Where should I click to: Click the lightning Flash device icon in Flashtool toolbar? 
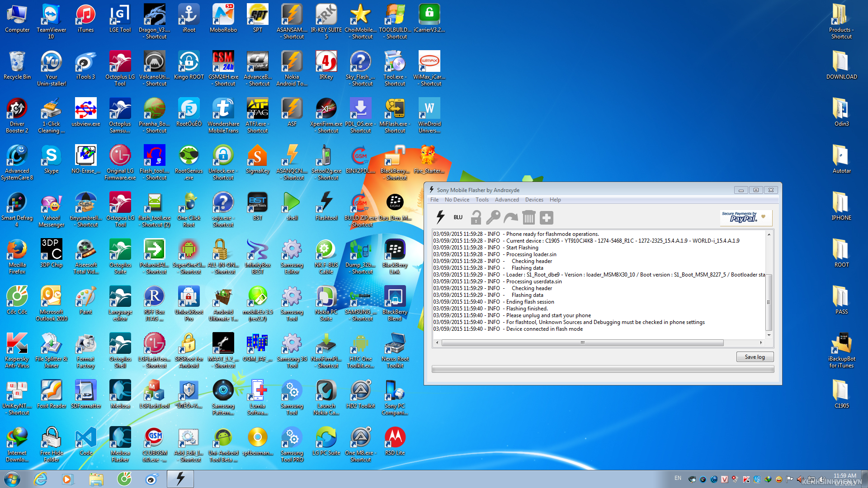coord(440,217)
